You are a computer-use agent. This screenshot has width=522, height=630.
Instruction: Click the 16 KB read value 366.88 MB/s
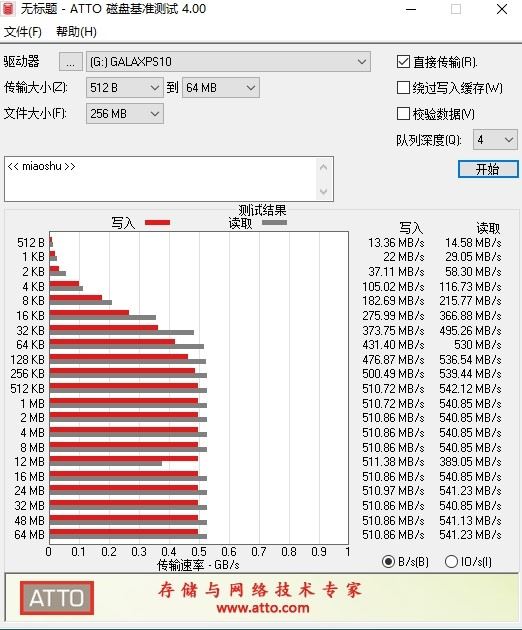point(470,316)
